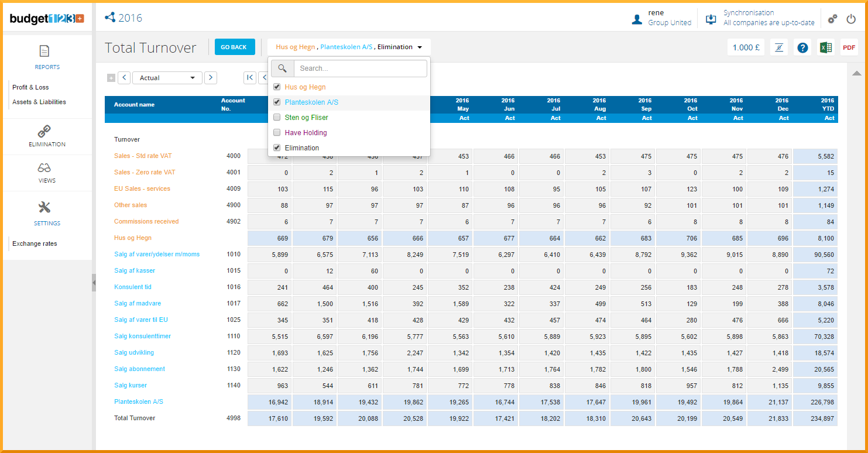
Task: Click the company Search input field
Action: coord(360,68)
